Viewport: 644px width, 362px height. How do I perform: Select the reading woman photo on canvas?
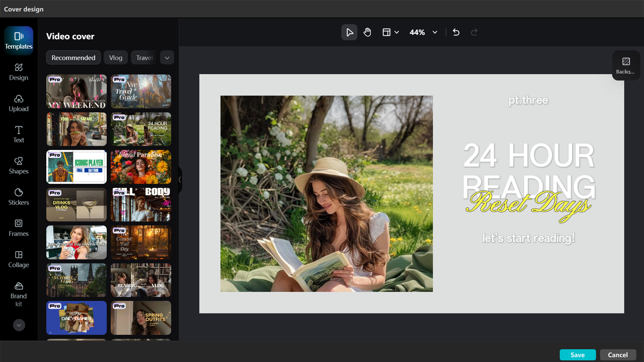(x=327, y=194)
